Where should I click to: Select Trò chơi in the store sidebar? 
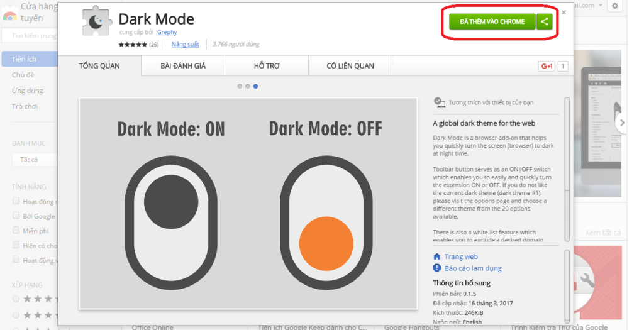25,106
